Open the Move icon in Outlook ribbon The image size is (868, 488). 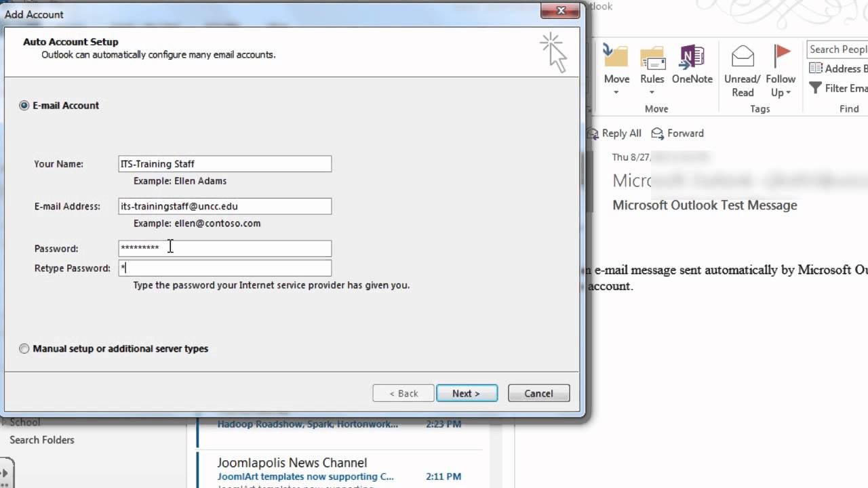click(x=616, y=58)
